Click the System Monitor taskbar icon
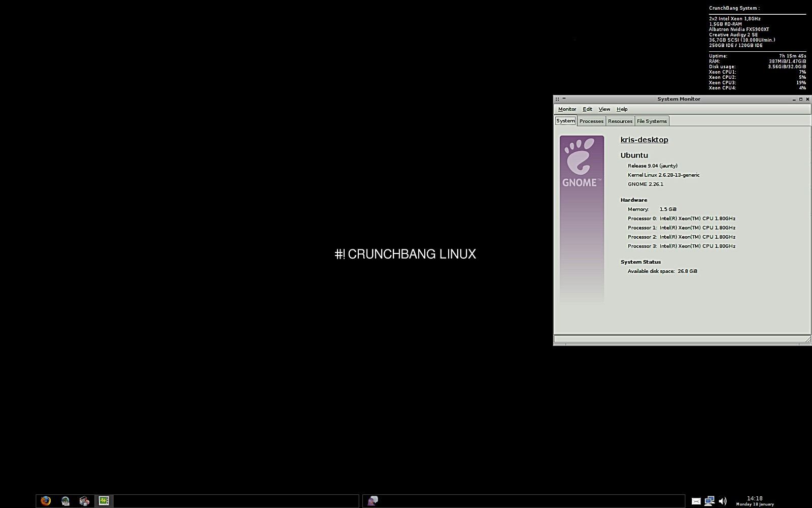This screenshot has height=508, width=812. (x=104, y=501)
